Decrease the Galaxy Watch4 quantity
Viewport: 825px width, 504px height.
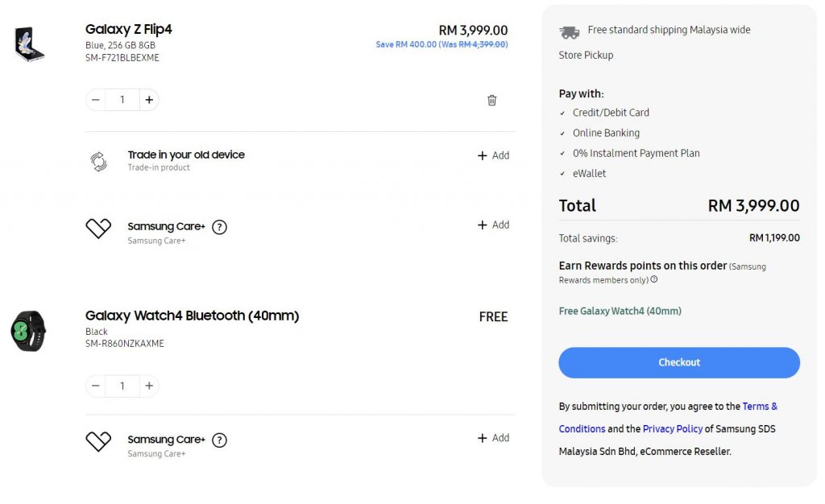point(96,386)
